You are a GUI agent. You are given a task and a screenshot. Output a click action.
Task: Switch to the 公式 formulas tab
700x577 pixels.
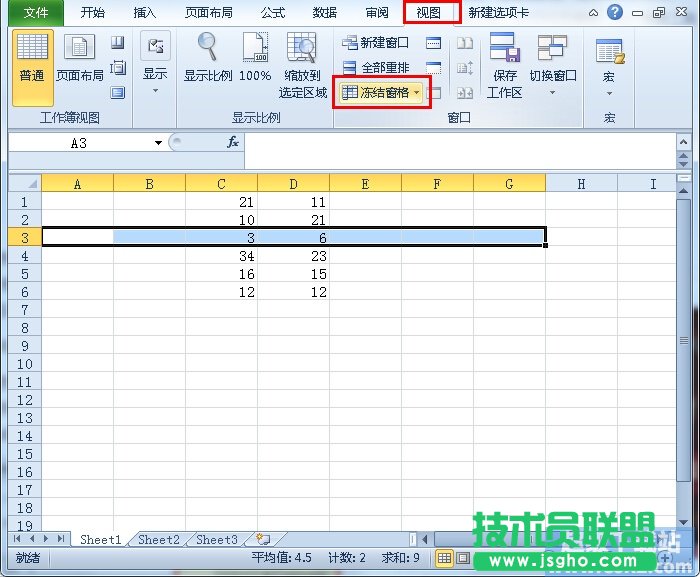tap(273, 13)
